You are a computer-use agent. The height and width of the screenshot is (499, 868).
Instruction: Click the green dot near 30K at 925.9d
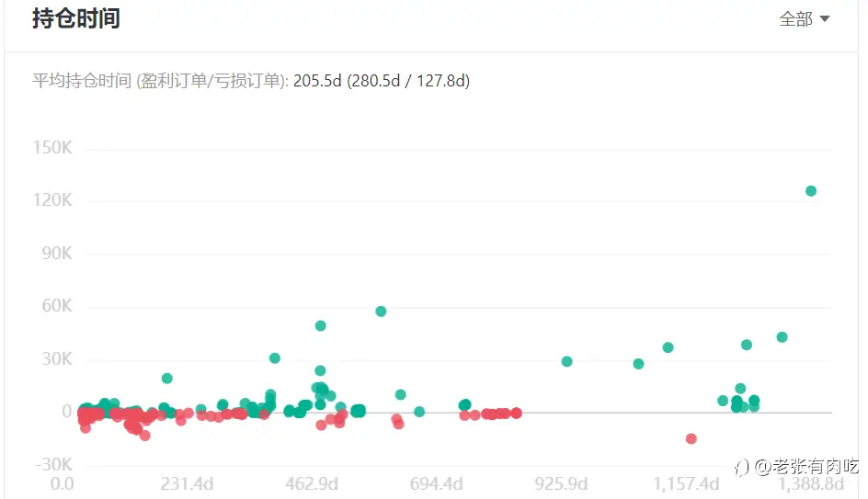[566, 361]
